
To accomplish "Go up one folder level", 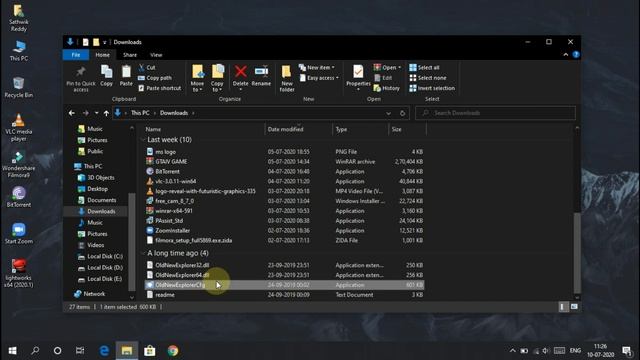I will click(x=106, y=113).
